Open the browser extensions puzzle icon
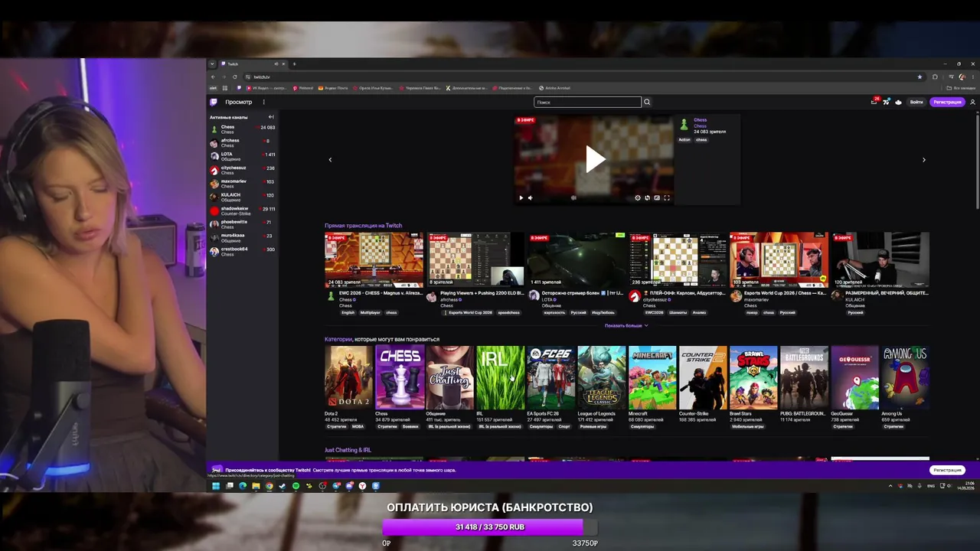980x551 pixels. click(935, 77)
